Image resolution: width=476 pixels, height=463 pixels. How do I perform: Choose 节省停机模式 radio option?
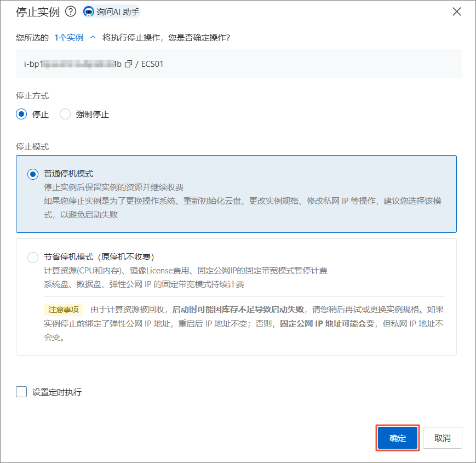point(33,257)
